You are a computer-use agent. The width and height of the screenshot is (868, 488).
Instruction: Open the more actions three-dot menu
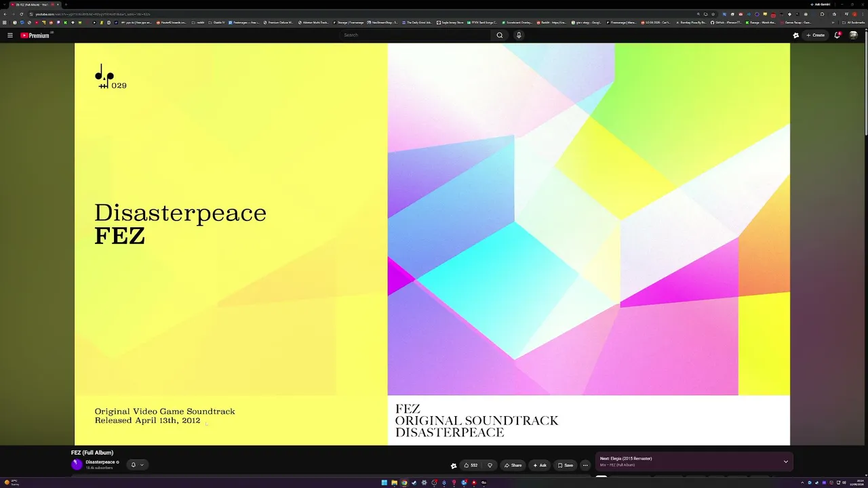coord(585,465)
